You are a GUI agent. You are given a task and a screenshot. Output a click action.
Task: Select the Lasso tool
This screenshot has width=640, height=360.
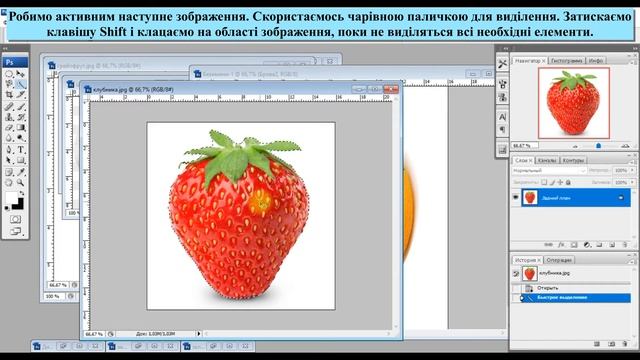tap(9, 84)
